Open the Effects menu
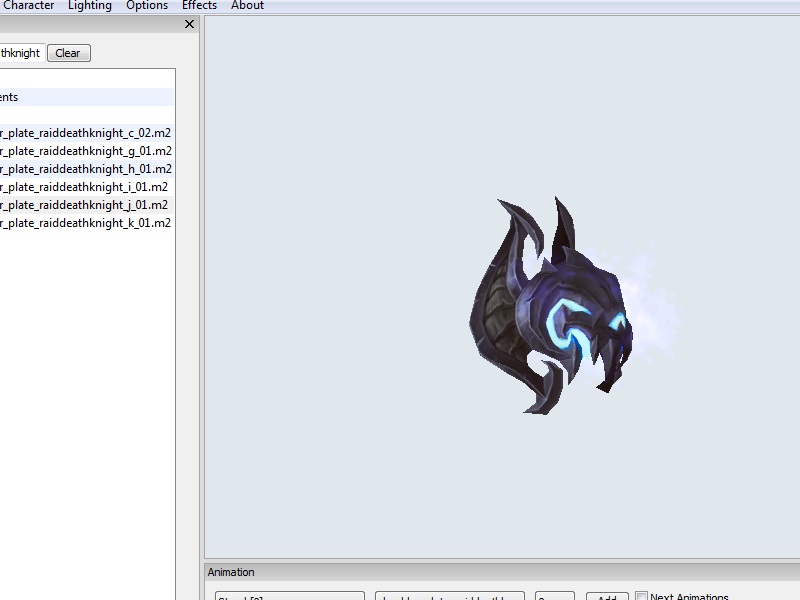Image resolution: width=800 pixels, height=600 pixels. [199, 5]
